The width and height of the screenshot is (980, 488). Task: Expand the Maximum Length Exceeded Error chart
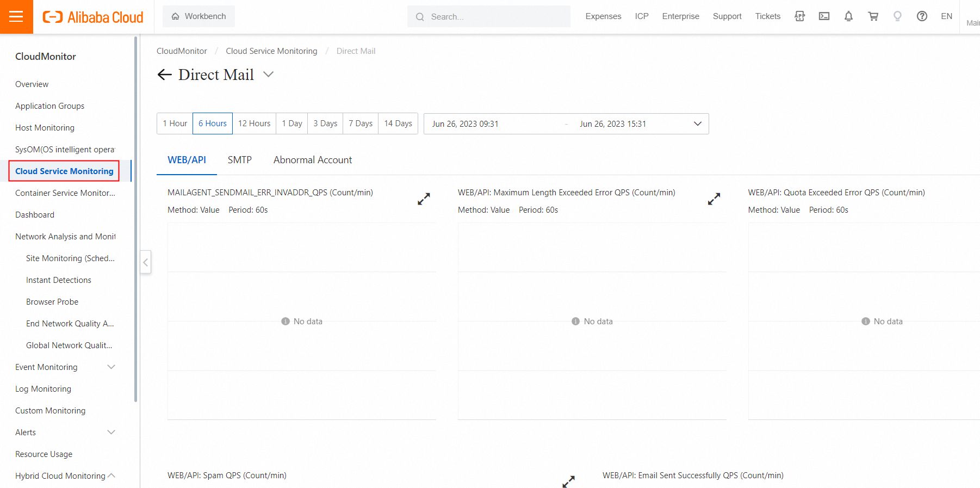pyautogui.click(x=714, y=199)
